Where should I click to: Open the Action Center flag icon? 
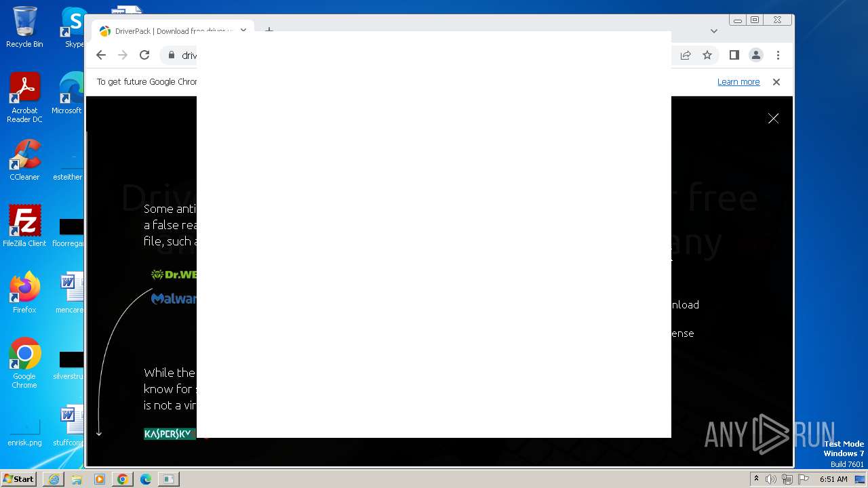pyautogui.click(x=804, y=479)
